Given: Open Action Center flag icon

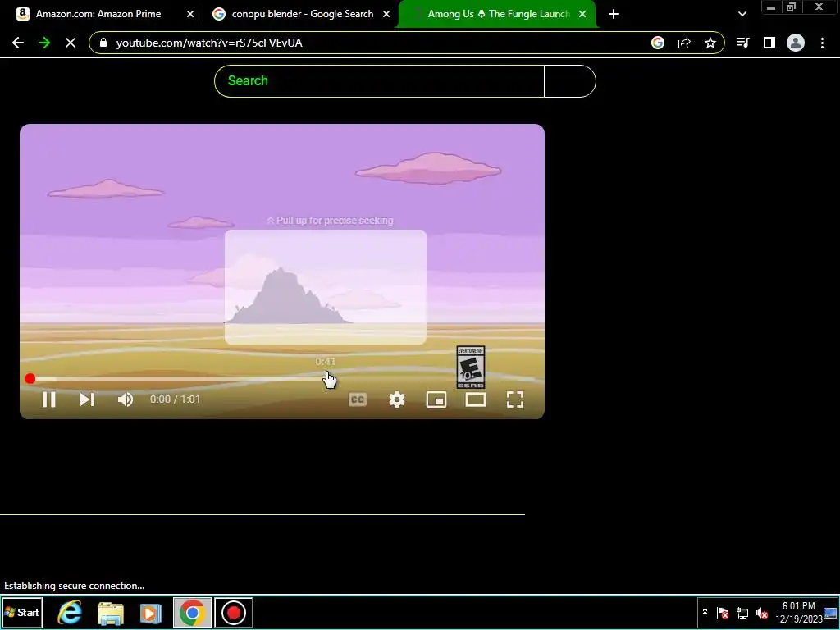Looking at the screenshot, I should (723, 612).
